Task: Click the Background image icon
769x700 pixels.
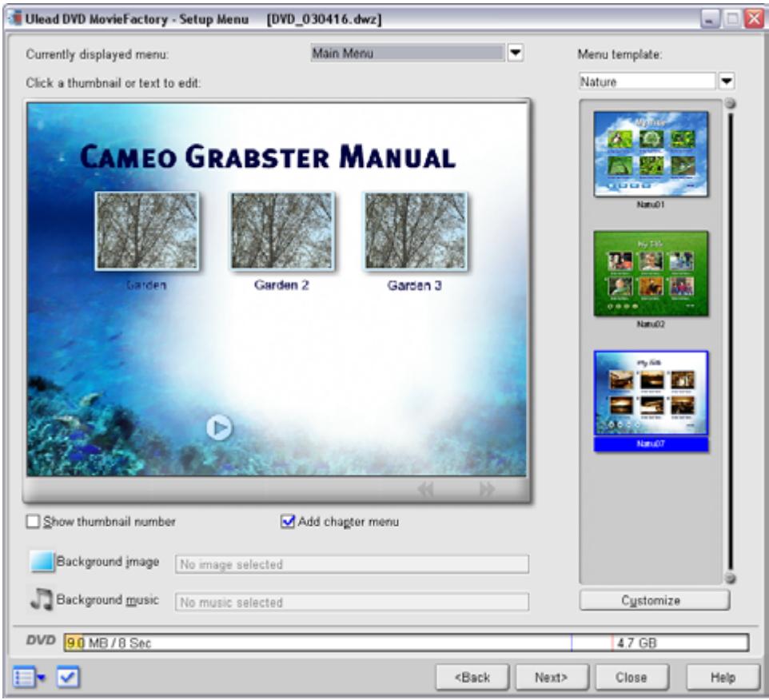Action: 42,561
